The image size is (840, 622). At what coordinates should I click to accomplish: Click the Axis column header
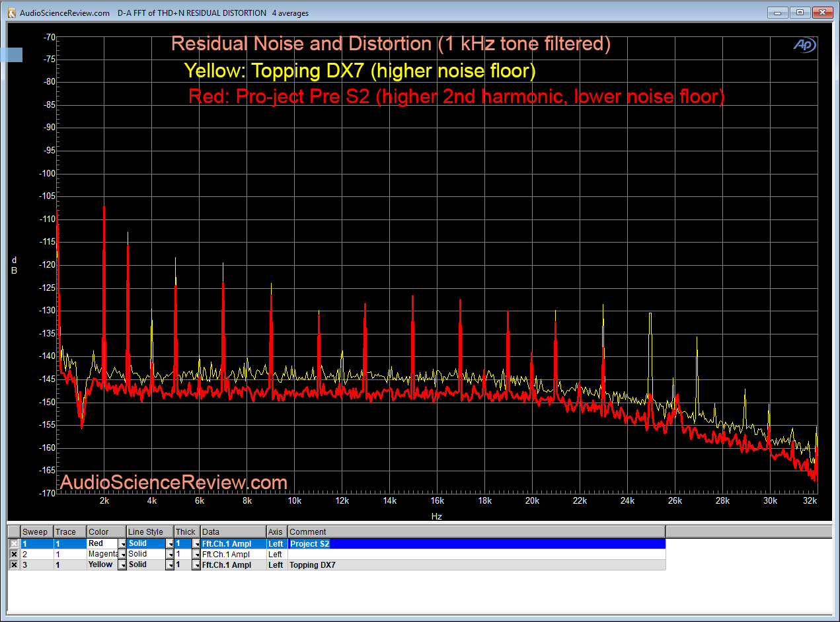click(x=277, y=531)
